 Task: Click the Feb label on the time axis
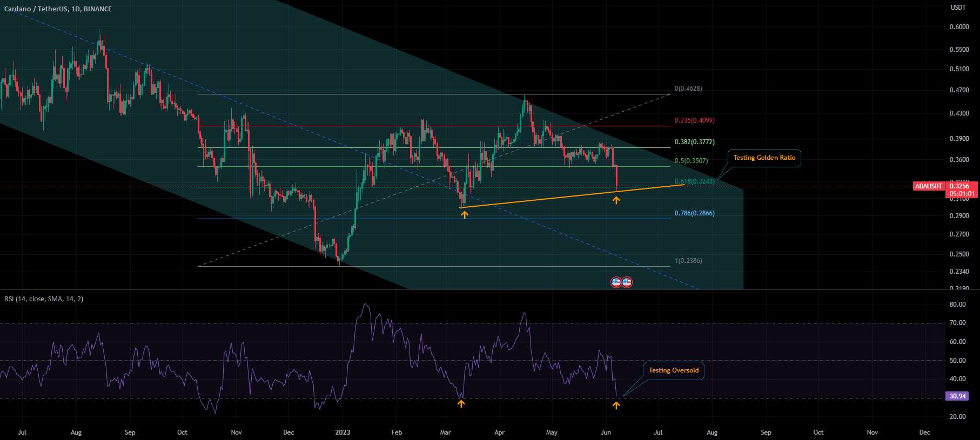pyautogui.click(x=397, y=432)
